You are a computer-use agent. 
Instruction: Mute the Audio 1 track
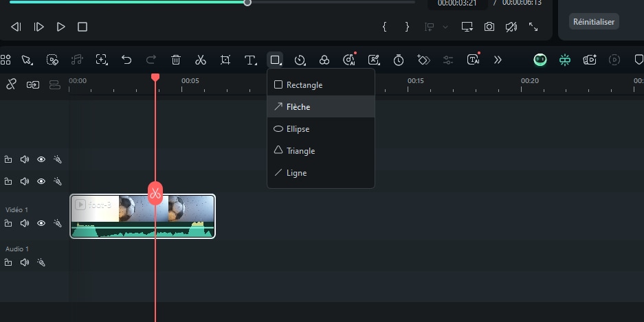click(25, 262)
